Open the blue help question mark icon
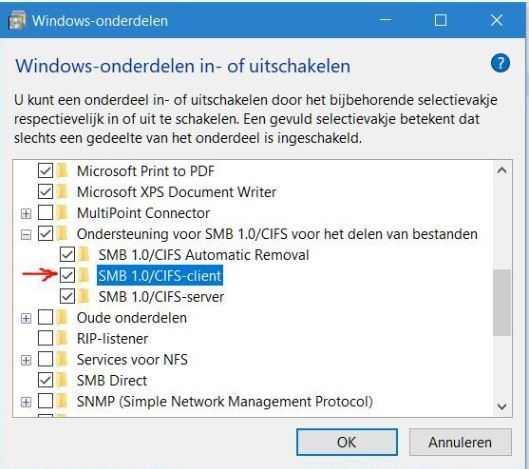Screen dimensions: 529x469 500,63
